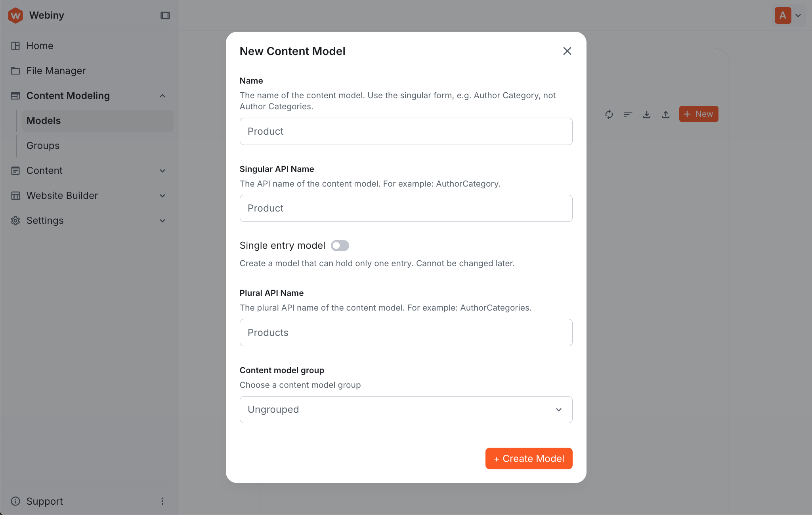Click the New button
This screenshot has height=515, width=812.
coord(698,114)
